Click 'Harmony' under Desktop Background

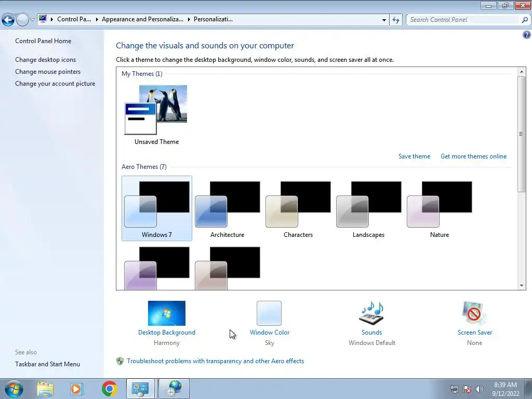point(167,343)
